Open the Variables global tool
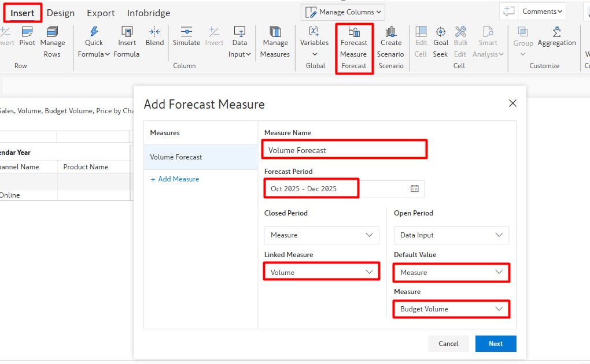This screenshot has height=364, width=590. pyautogui.click(x=314, y=42)
